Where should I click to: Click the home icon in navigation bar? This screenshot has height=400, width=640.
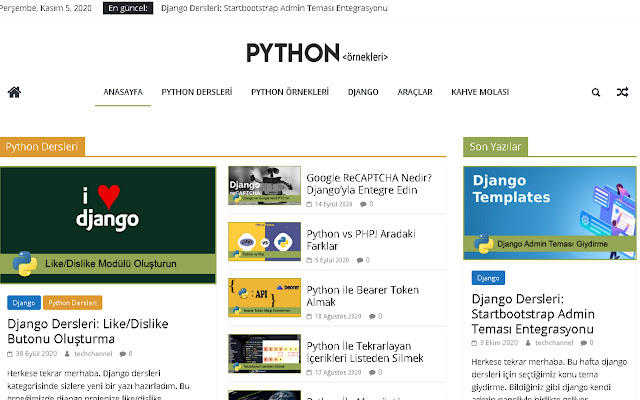point(14,92)
